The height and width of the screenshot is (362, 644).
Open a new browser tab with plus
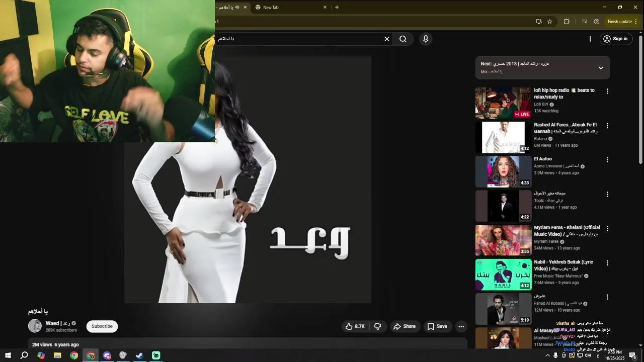(x=337, y=7)
